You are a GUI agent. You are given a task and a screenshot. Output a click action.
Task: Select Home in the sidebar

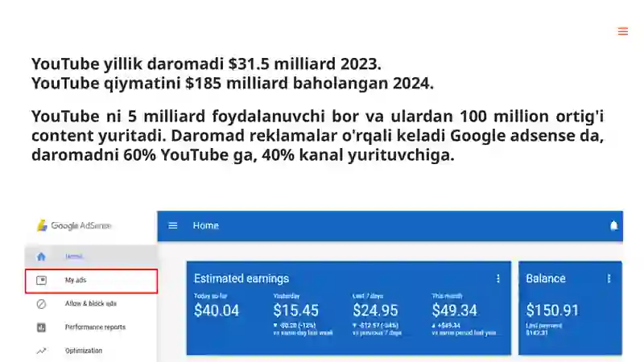[x=91, y=257]
